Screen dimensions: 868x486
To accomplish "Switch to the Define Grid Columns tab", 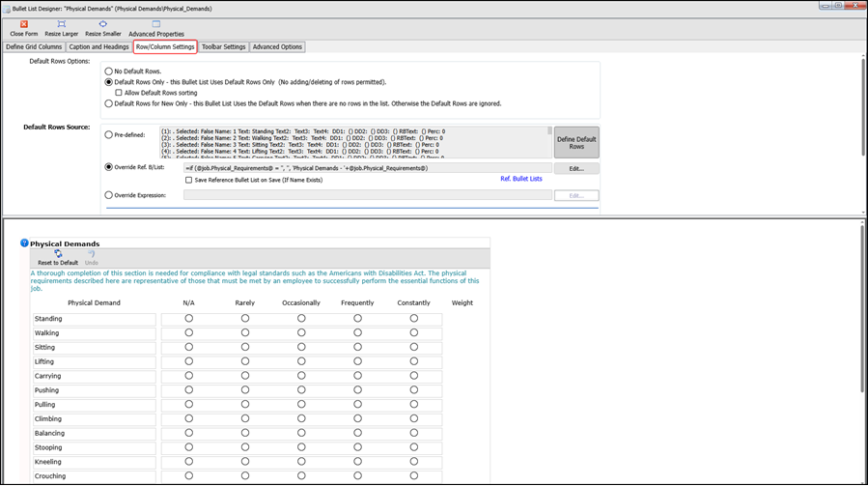I will point(34,47).
